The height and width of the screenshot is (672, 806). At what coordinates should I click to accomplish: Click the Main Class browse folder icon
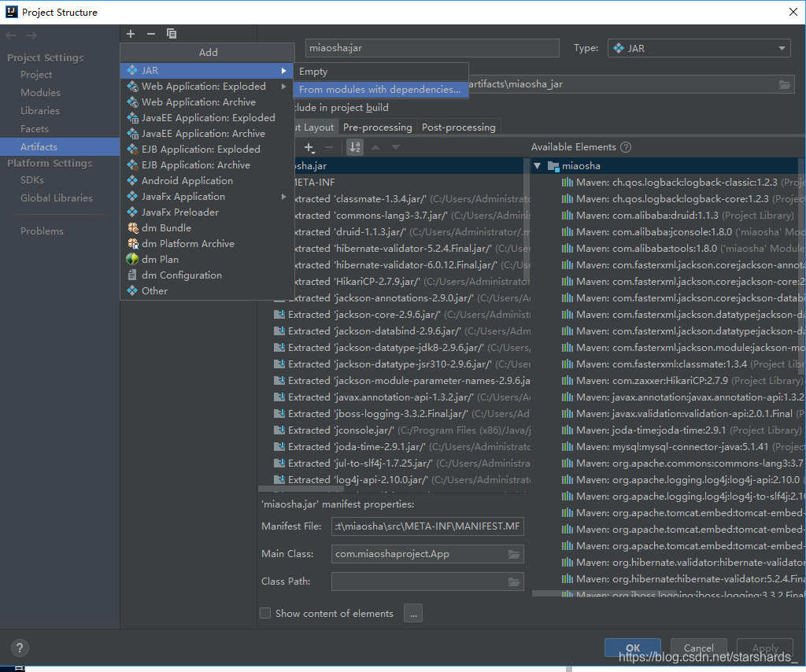[x=513, y=554]
